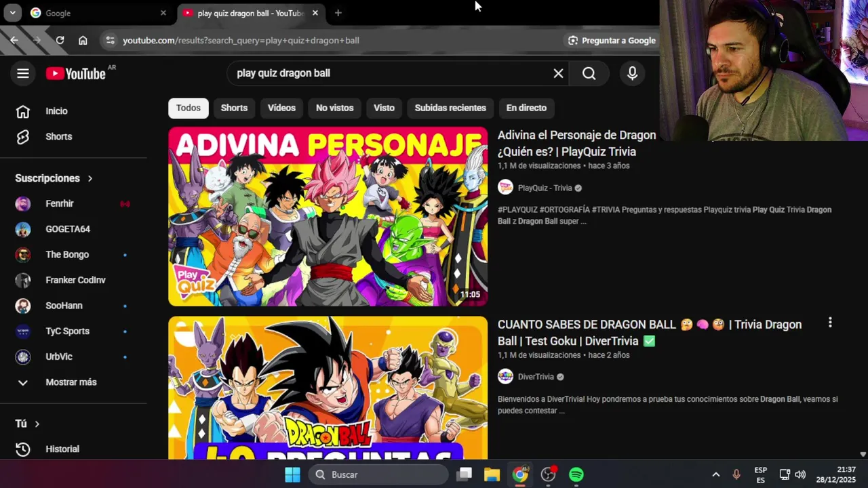Open three-dot menu for DiverTrivia video

click(829, 323)
